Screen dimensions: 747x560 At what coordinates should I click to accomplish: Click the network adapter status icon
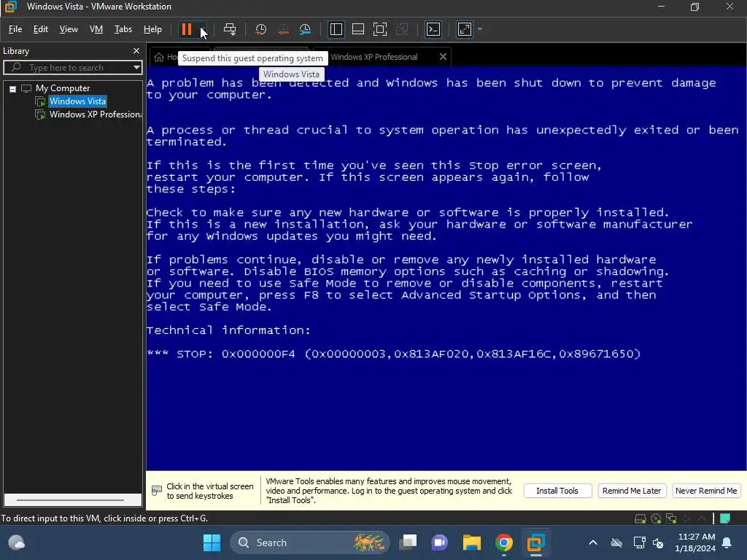[671, 518]
